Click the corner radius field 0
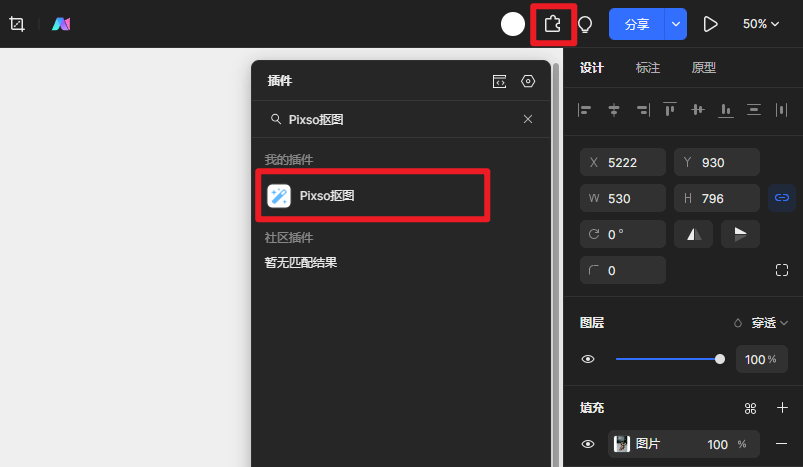The height and width of the screenshot is (467, 803). point(623,270)
